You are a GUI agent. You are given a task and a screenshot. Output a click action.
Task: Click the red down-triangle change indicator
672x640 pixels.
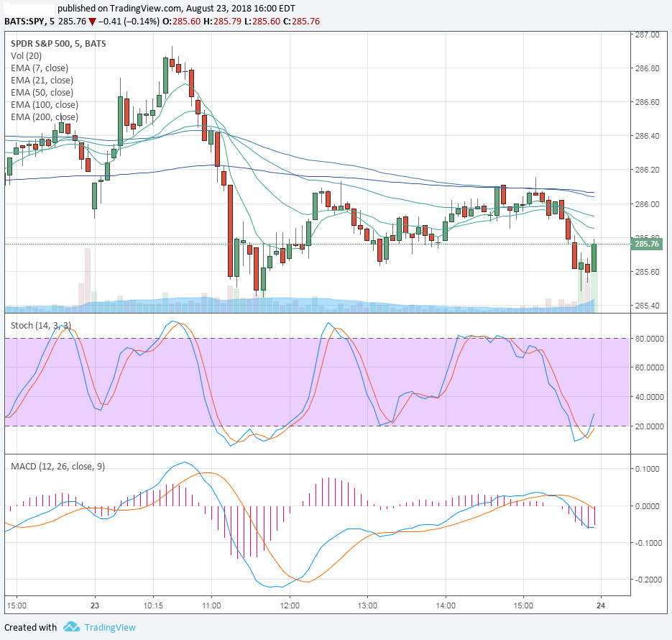click(92, 22)
